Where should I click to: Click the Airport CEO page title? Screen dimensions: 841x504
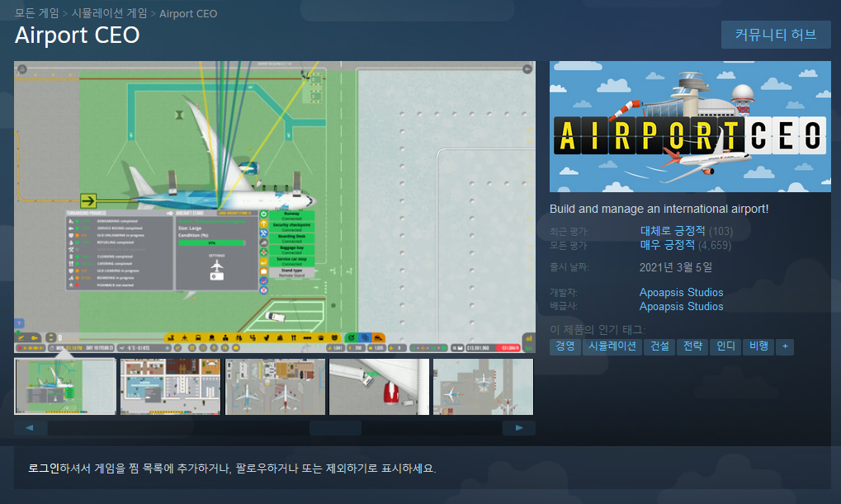pos(78,35)
